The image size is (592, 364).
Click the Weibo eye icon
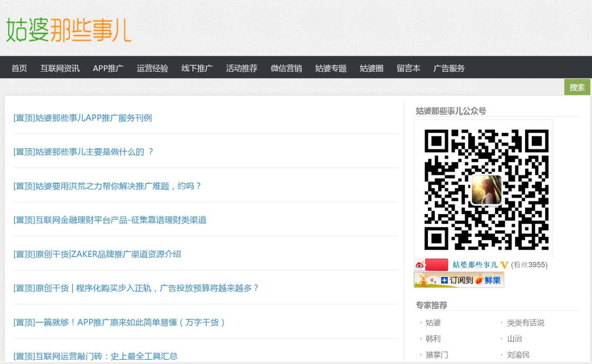pos(420,265)
